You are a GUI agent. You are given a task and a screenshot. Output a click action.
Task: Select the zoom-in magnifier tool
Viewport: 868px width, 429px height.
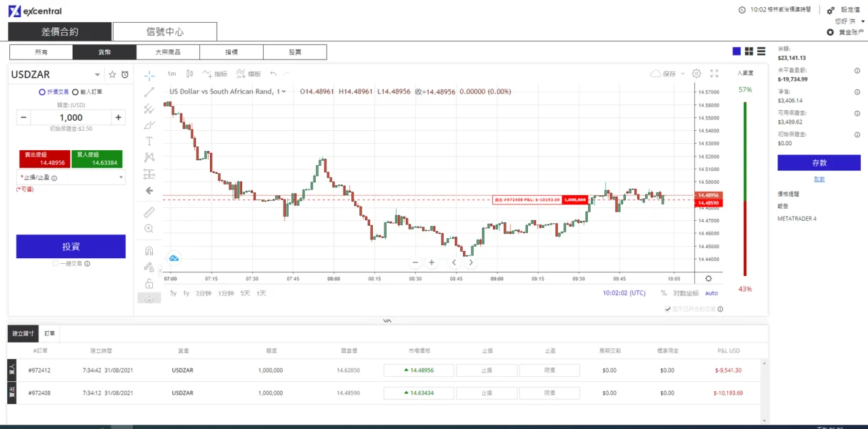(x=149, y=229)
